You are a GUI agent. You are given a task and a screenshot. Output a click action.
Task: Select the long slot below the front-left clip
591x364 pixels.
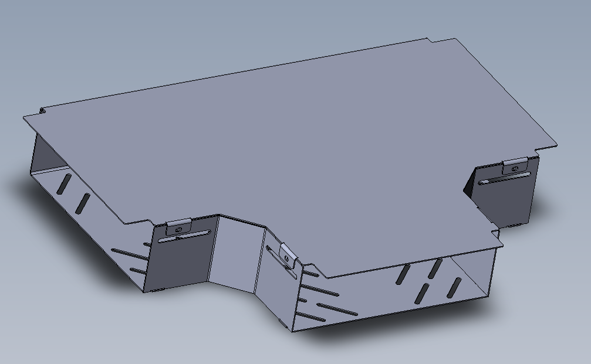(185, 236)
